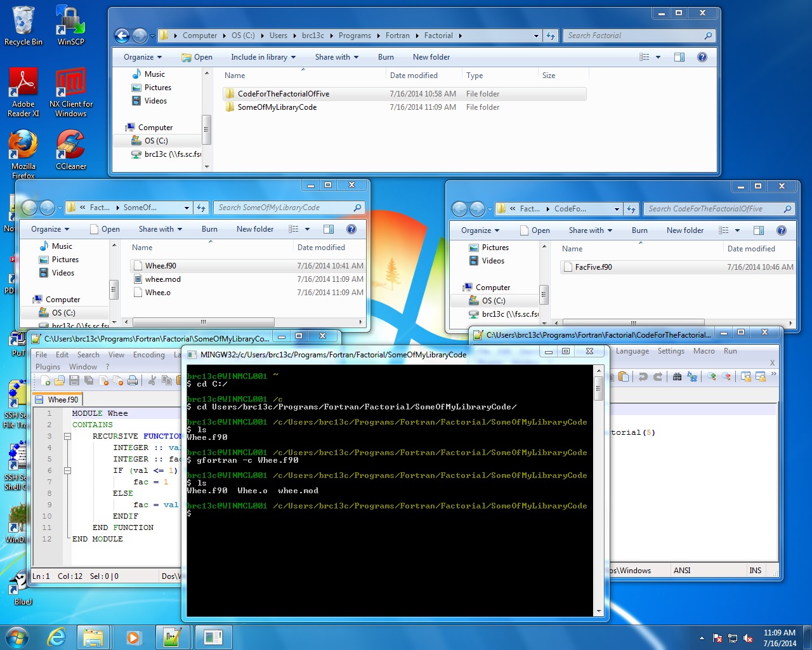This screenshot has width=812, height=650.
Task: Select CodeForTheFactorialOfFive folder row
Action: point(405,94)
